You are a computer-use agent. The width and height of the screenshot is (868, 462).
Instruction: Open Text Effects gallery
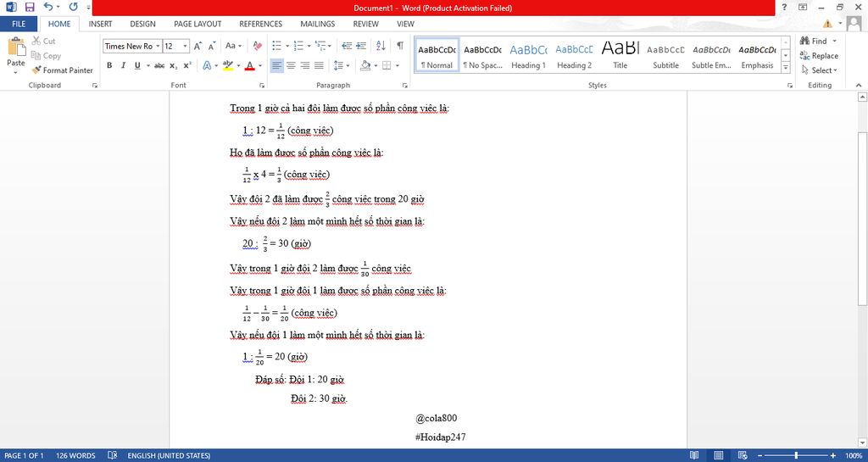click(x=207, y=65)
